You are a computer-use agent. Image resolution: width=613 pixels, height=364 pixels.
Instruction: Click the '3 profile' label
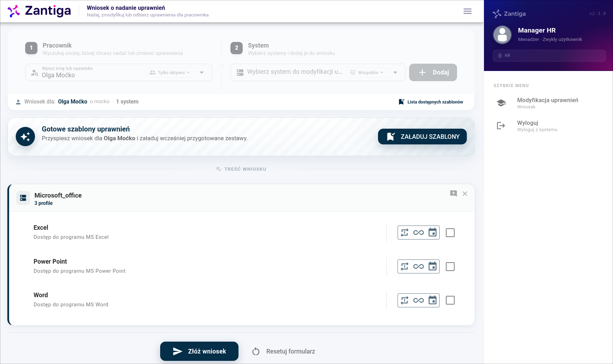(x=43, y=203)
